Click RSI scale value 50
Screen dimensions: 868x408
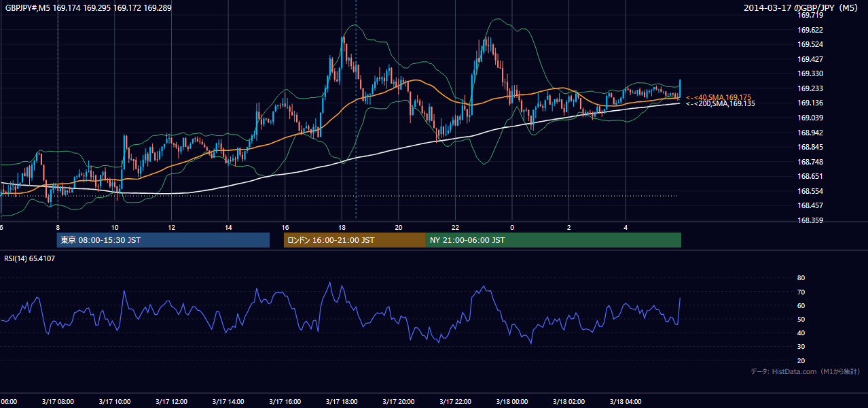[801, 320]
